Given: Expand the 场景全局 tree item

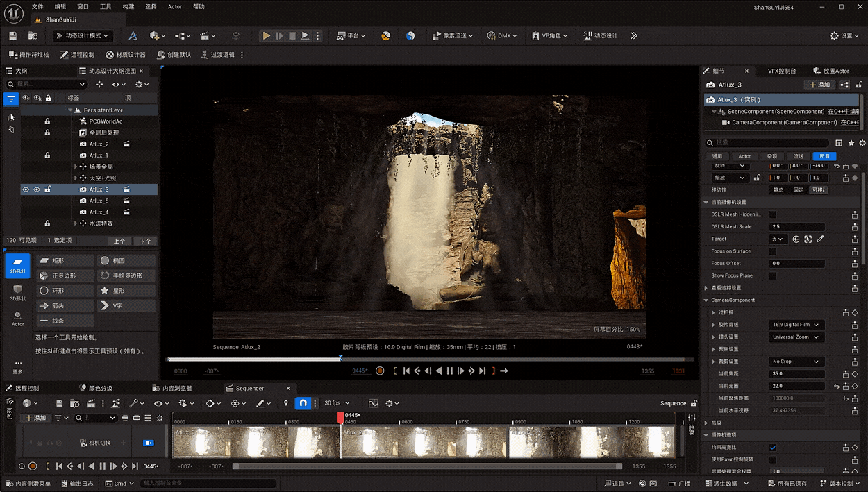Looking at the screenshot, I should (76, 167).
